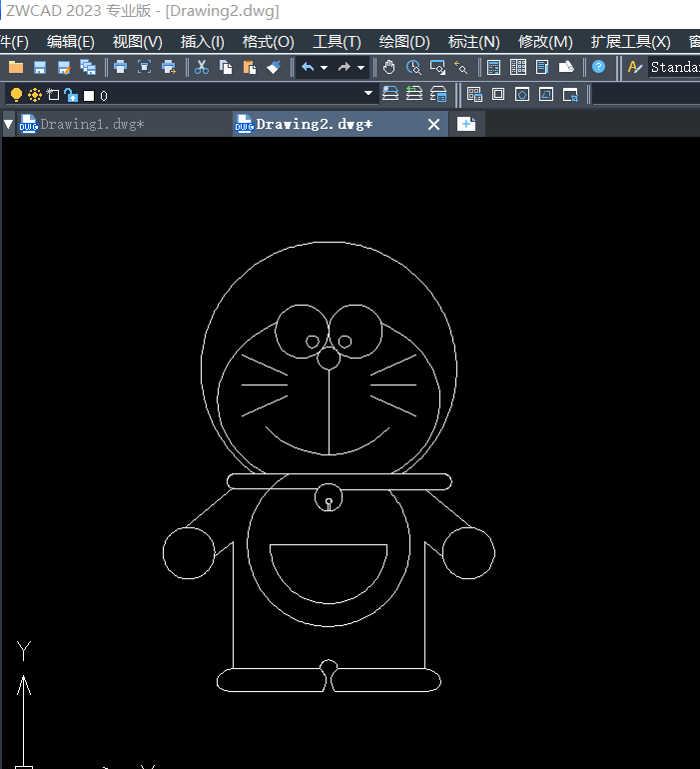This screenshot has height=769, width=700.
Task: Click the Zoom Realtime magnifier icon
Action: 412,67
